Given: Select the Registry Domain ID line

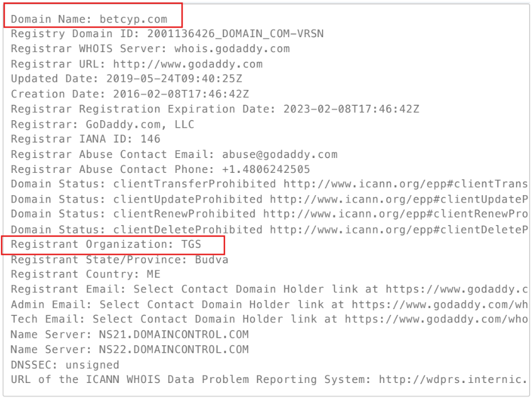Looking at the screenshot, I should click(167, 34).
